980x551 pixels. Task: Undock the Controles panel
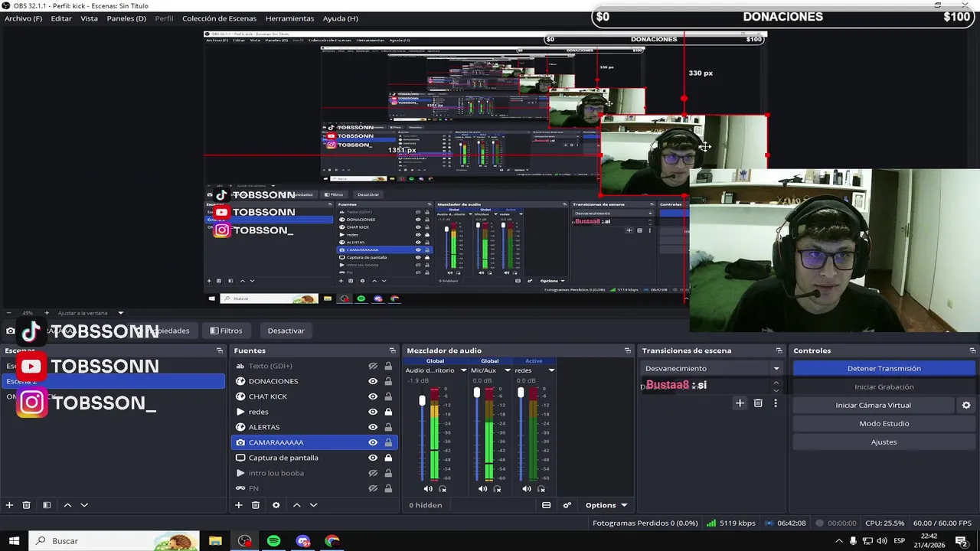pos(972,350)
